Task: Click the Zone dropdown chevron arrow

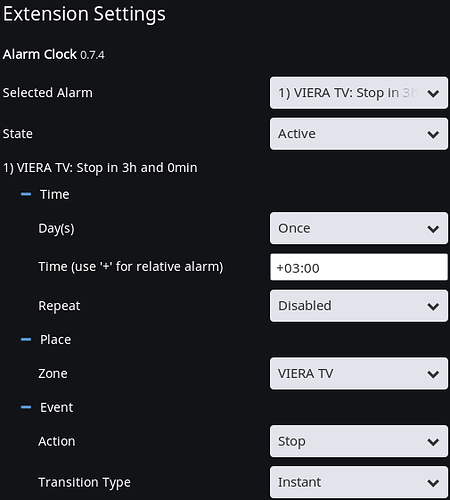Action: (433, 374)
